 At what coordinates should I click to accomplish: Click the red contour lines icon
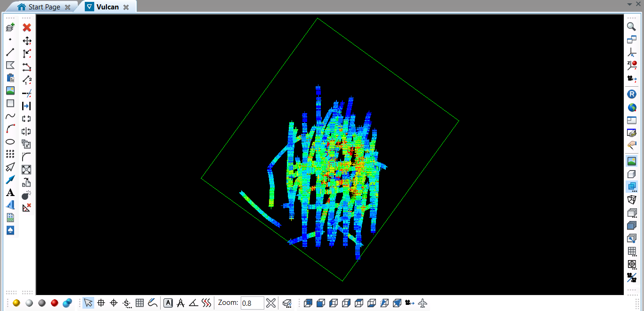coord(206,303)
